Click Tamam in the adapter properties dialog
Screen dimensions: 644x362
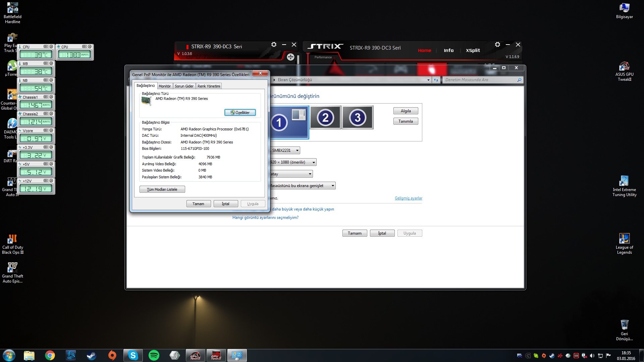coord(199,204)
